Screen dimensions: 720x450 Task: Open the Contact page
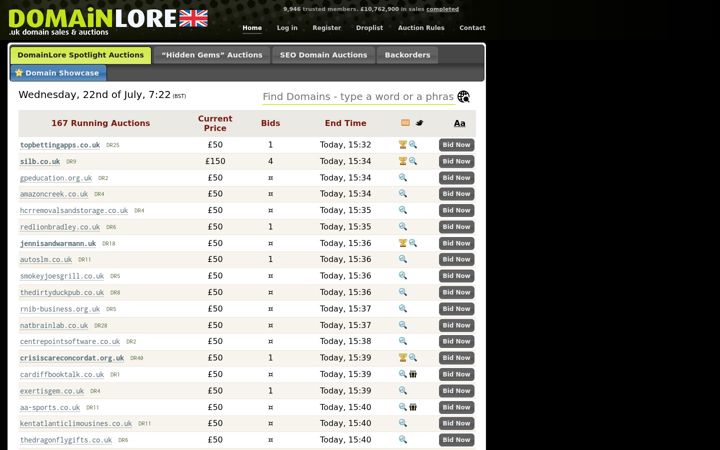point(472,28)
